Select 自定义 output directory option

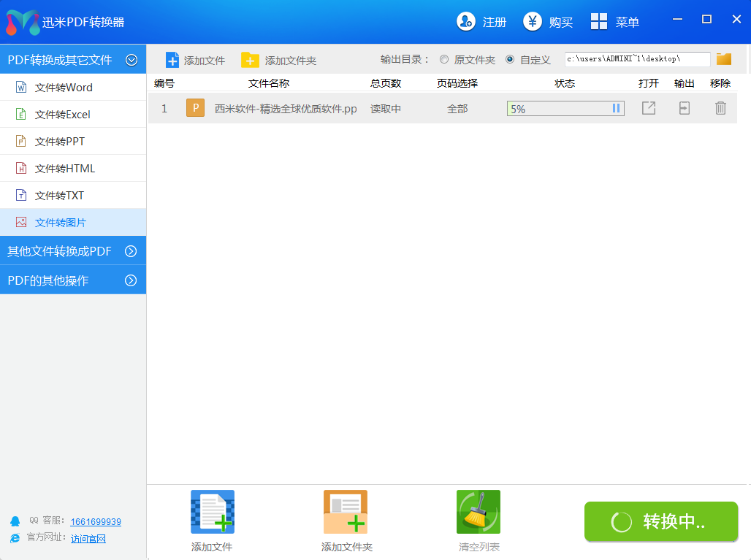509,60
